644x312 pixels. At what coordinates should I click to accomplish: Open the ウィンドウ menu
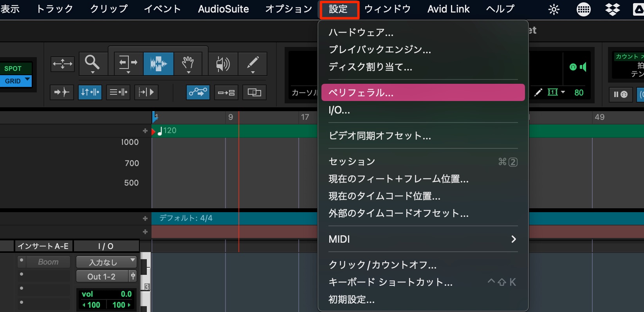tap(388, 9)
